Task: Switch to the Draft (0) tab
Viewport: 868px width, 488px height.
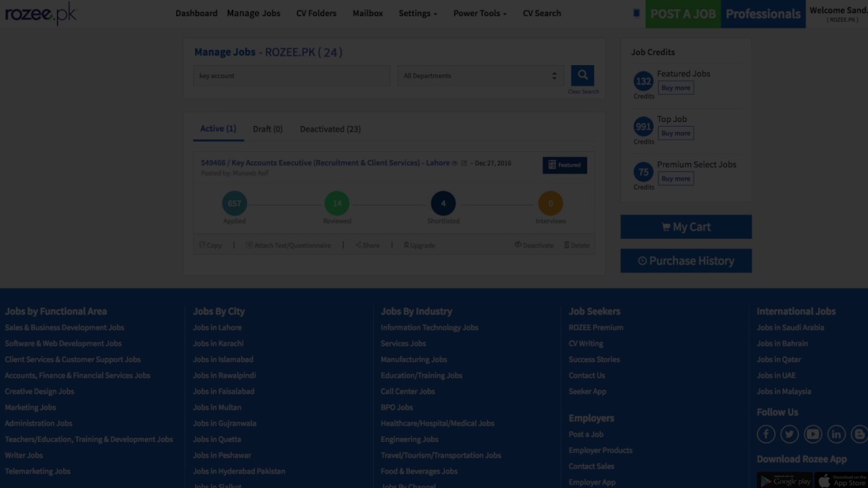Action: [268, 129]
